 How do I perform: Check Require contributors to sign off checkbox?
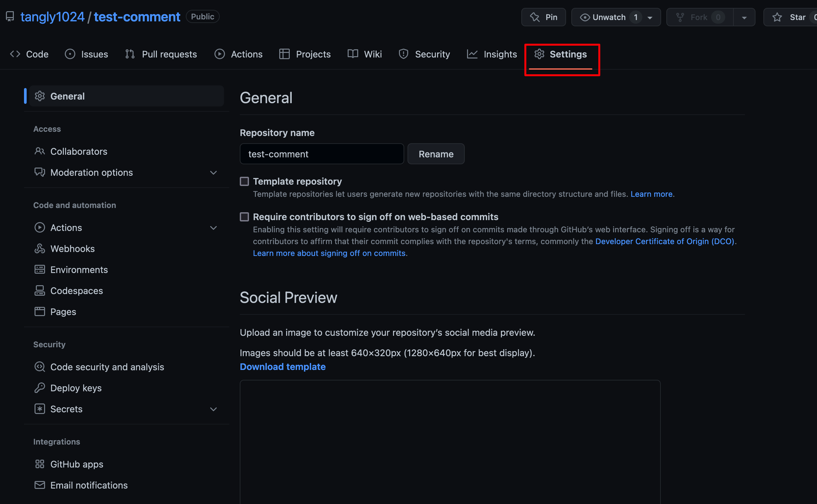click(244, 217)
